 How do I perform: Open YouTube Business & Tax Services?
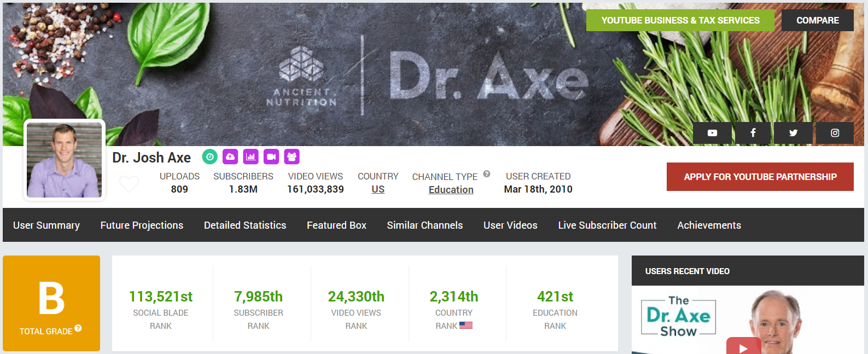(x=680, y=20)
